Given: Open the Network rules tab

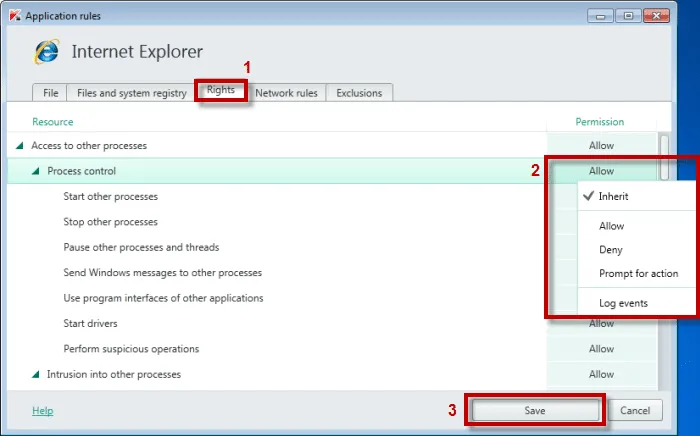Looking at the screenshot, I should 286,93.
